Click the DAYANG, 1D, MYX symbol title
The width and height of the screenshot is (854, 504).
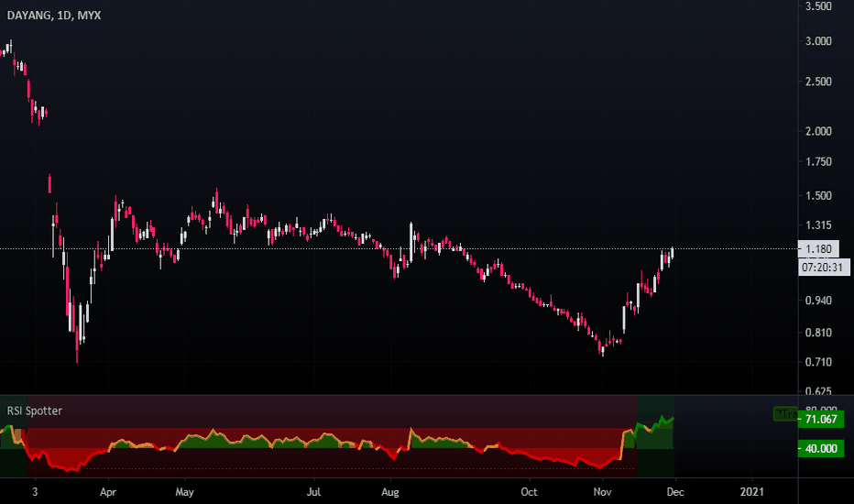(54, 16)
